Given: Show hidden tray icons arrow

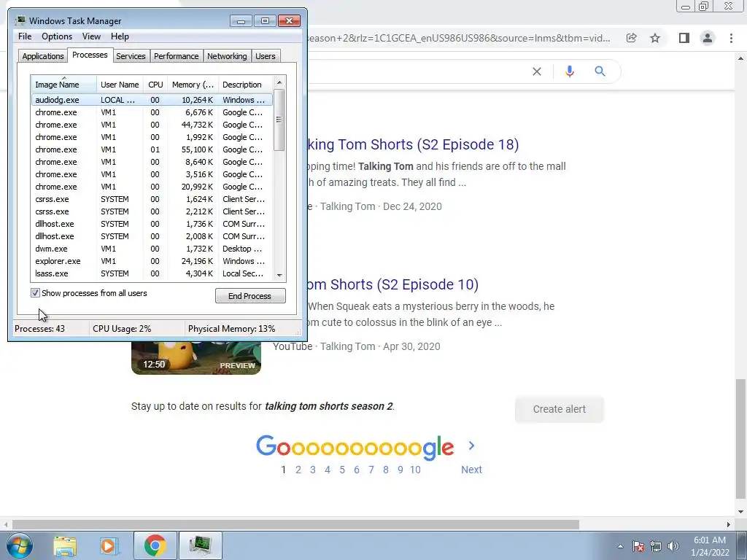Looking at the screenshot, I should 620,546.
